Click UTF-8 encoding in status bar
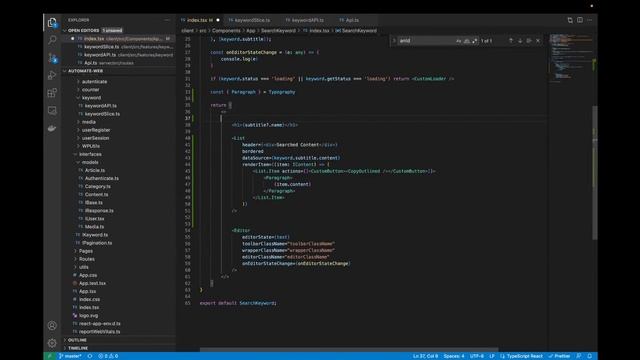The height and width of the screenshot is (360, 640). point(477,356)
